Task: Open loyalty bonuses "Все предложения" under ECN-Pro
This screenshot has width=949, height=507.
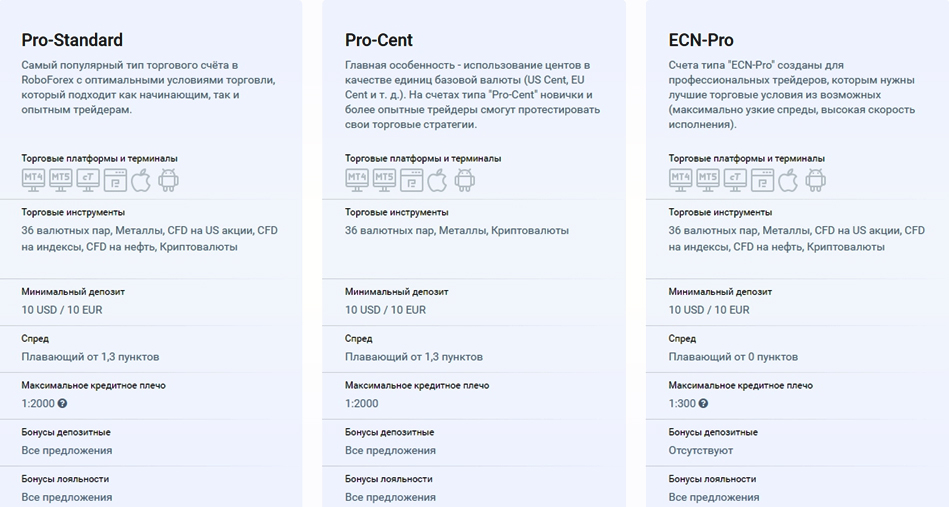Action: pos(714,497)
